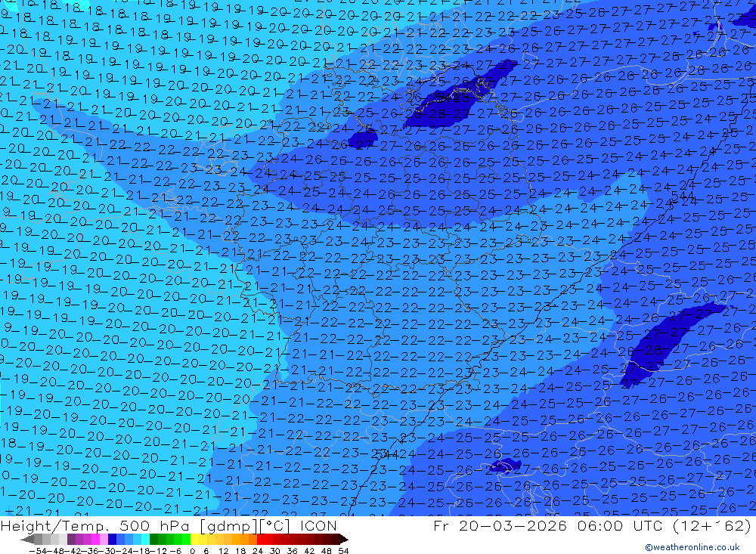Click the bright red legend swatch above 24
The height and width of the screenshot is (554, 756).
[261, 539]
